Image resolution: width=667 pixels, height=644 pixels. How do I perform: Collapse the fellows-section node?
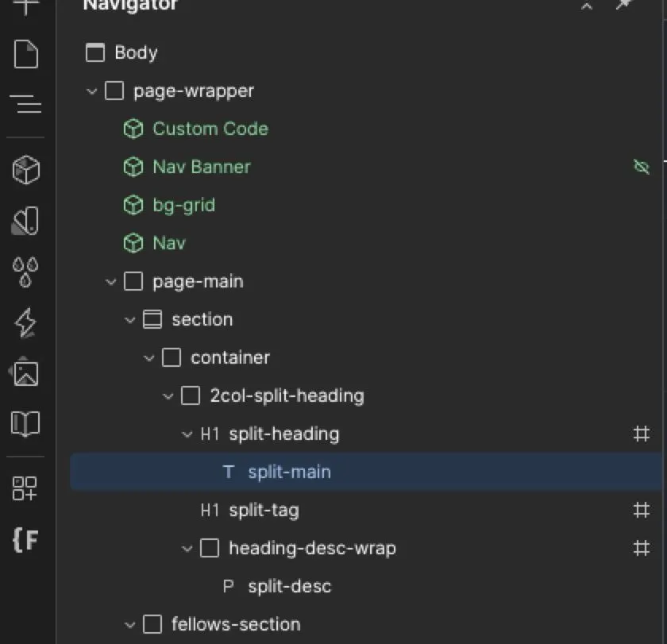129,624
